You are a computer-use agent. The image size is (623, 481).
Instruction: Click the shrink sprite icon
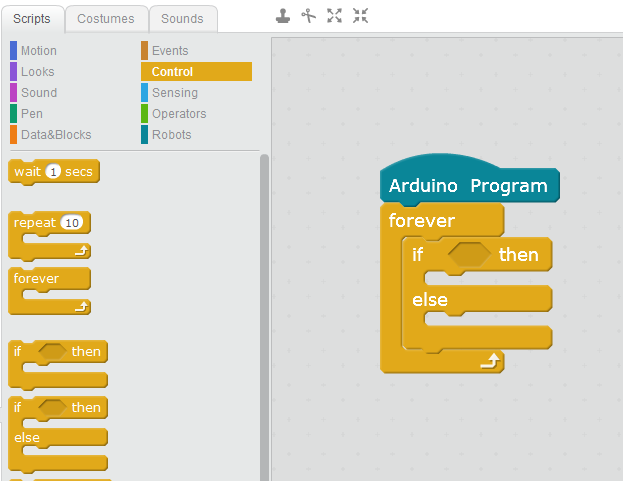[360, 16]
